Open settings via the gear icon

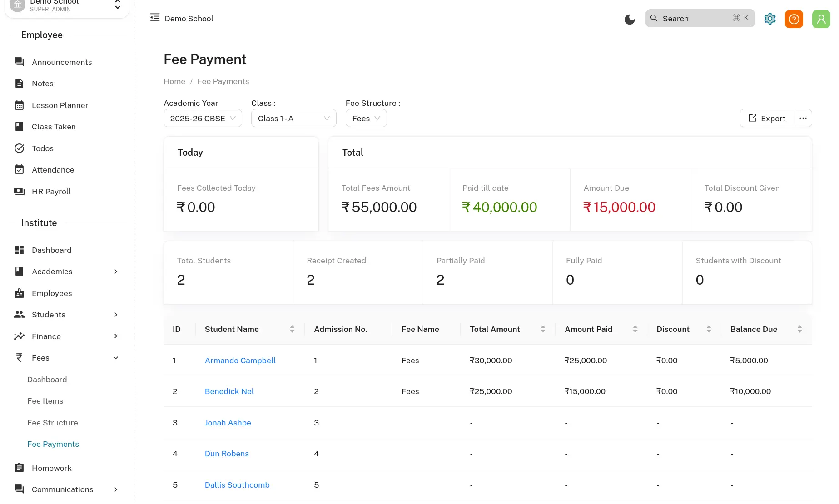[769, 19]
